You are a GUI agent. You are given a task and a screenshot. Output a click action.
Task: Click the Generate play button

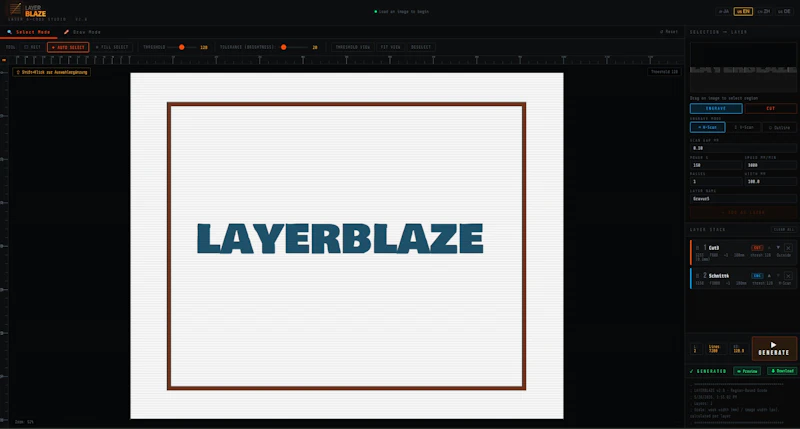coord(774,348)
